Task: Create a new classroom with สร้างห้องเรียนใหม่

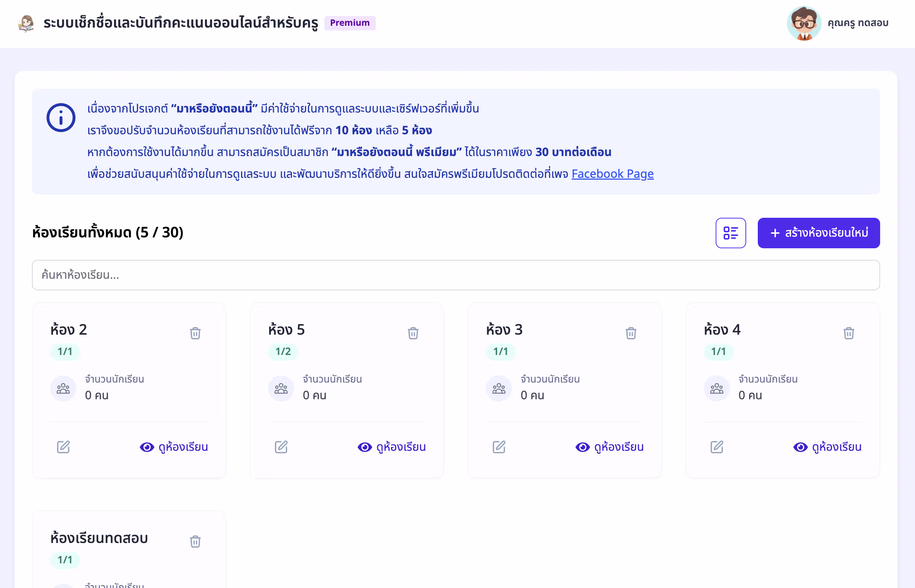Action: coord(818,233)
